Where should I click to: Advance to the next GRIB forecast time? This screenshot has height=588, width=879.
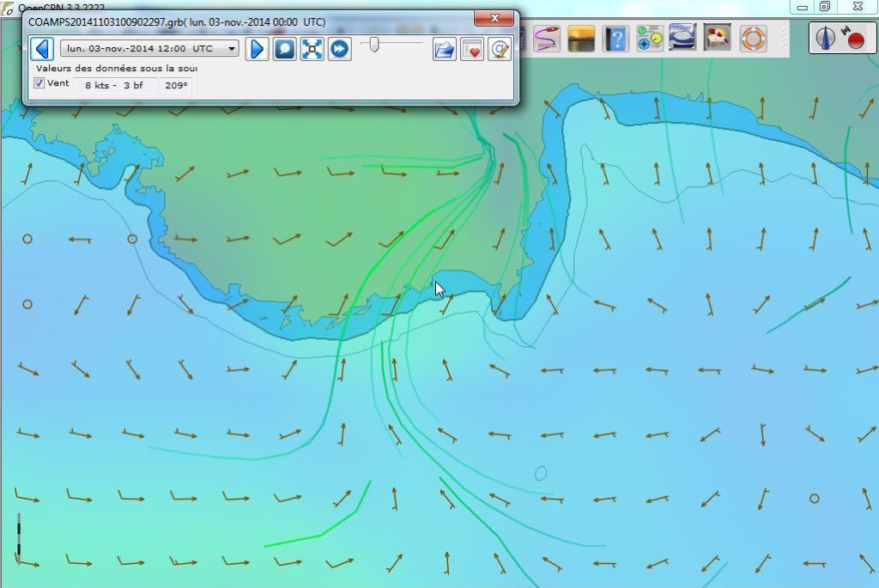[256, 49]
